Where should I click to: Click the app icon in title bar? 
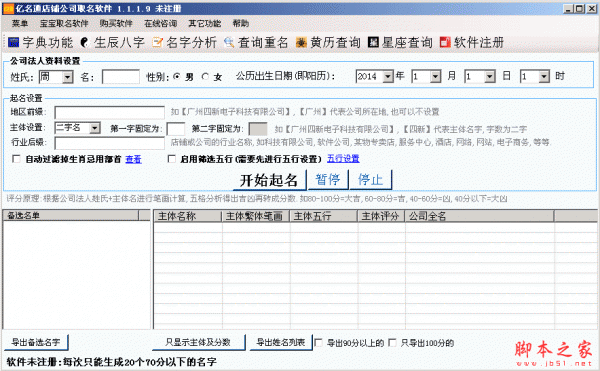click(8, 8)
